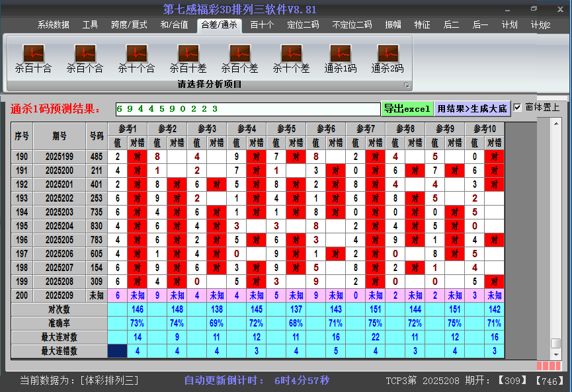The width and height of the screenshot is (572, 392).
Task: Select the 2025209 period cell
Action: pos(60,295)
